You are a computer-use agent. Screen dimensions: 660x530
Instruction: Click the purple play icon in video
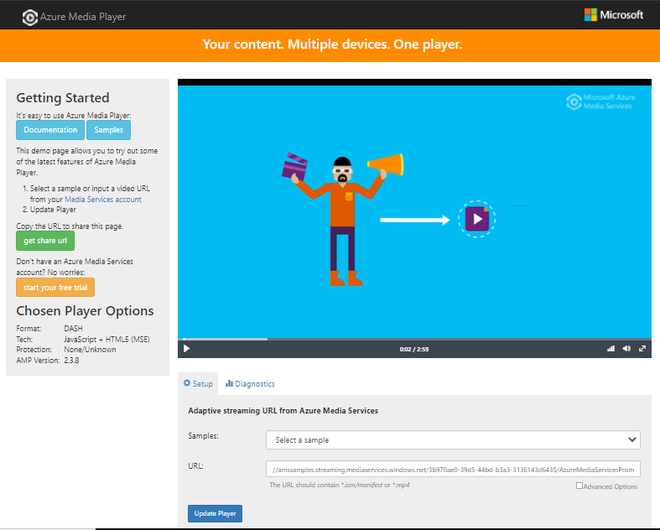[476, 219]
